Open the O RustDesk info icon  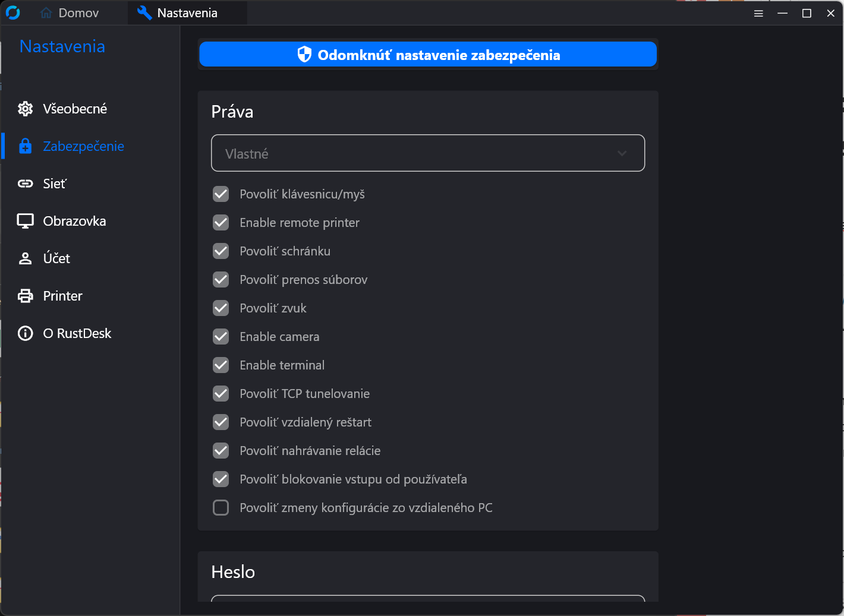(x=25, y=333)
